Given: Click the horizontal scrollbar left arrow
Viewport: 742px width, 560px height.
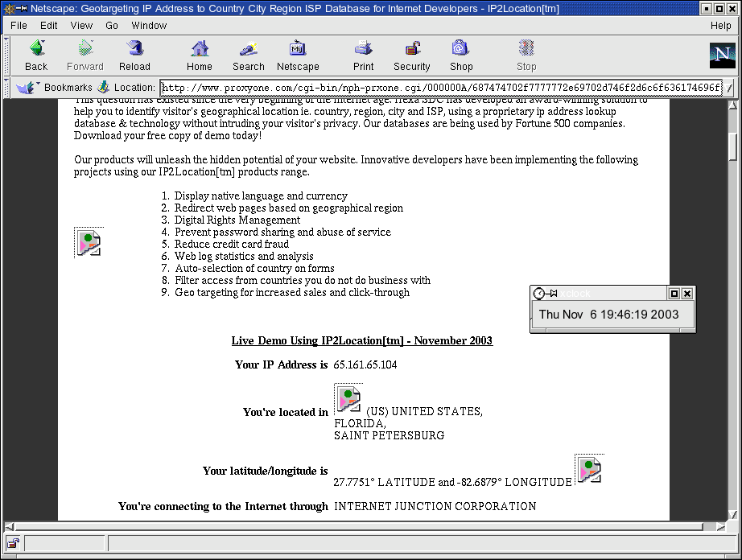Looking at the screenshot, I should click(9, 526).
